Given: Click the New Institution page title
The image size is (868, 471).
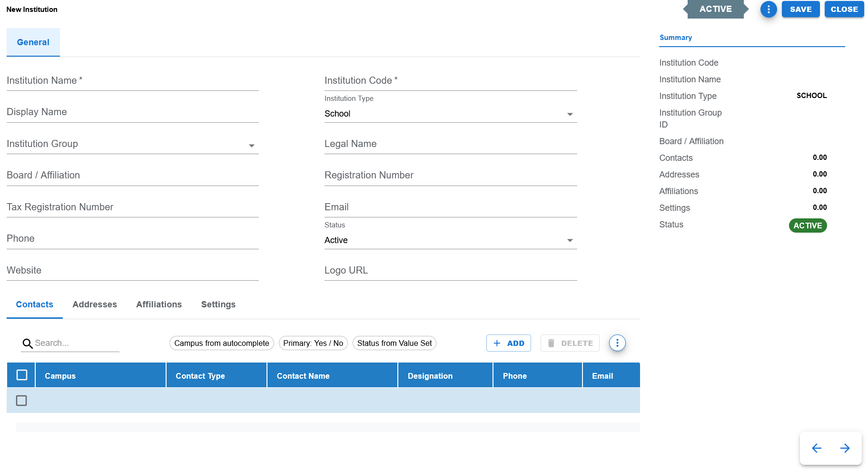Looking at the screenshot, I should [x=32, y=10].
